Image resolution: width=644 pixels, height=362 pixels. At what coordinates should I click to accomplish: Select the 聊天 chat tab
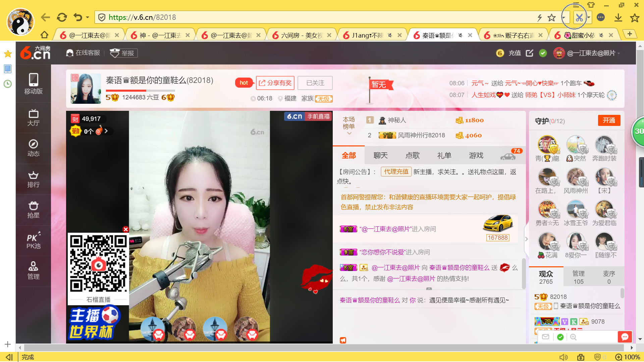click(380, 155)
